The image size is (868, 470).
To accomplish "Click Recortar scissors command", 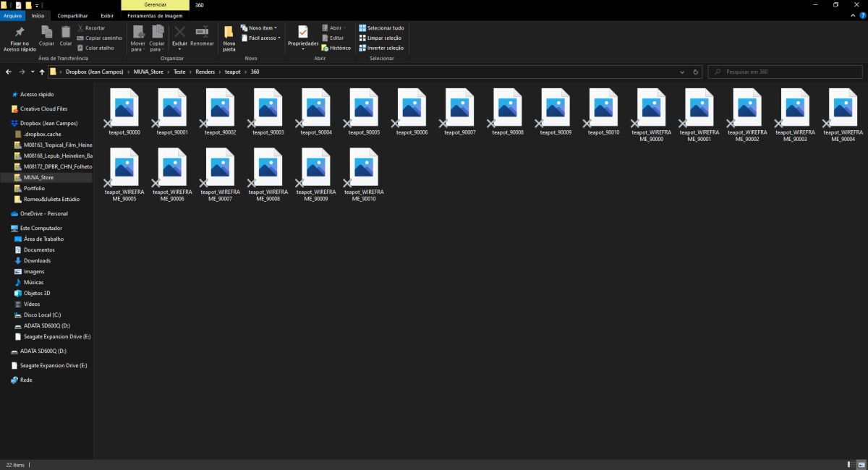I will click(x=90, y=28).
